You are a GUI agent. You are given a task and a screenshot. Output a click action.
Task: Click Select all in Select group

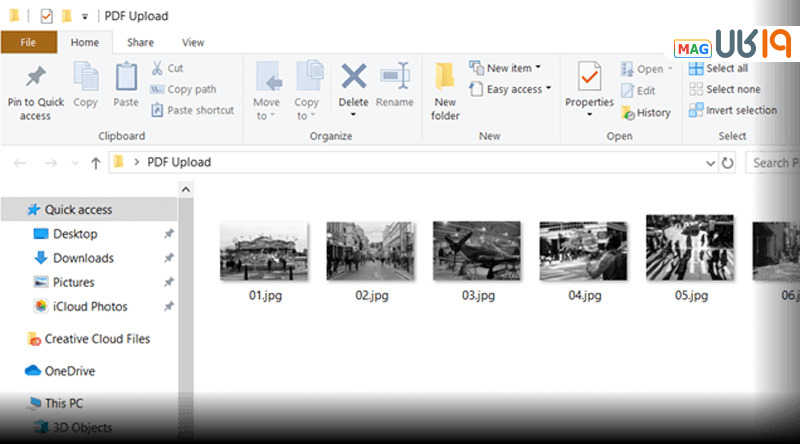718,68
